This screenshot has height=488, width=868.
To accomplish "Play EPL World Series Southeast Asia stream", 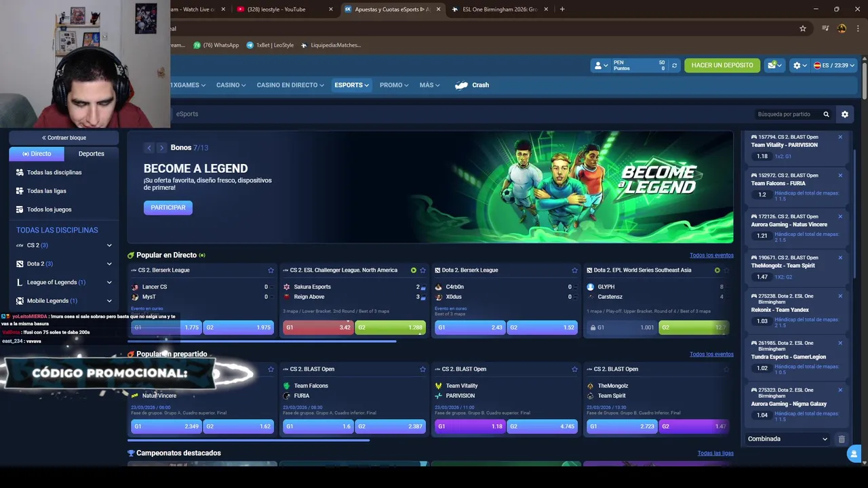I will (717, 270).
